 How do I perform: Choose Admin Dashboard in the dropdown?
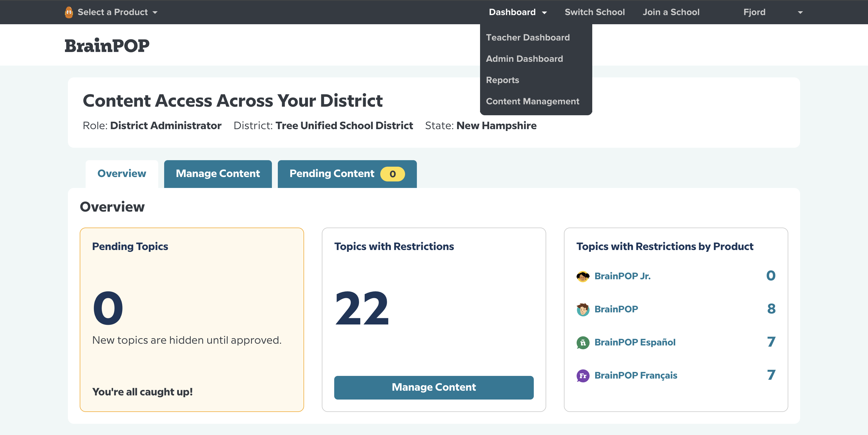pos(524,59)
